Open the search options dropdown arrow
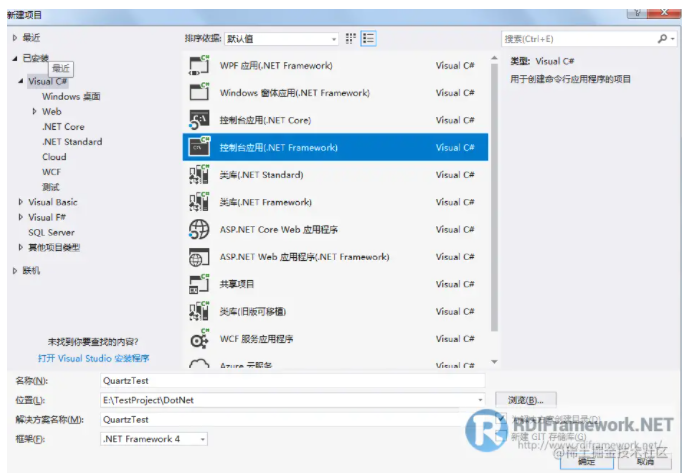The height and width of the screenshot is (476, 688). [x=673, y=39]
